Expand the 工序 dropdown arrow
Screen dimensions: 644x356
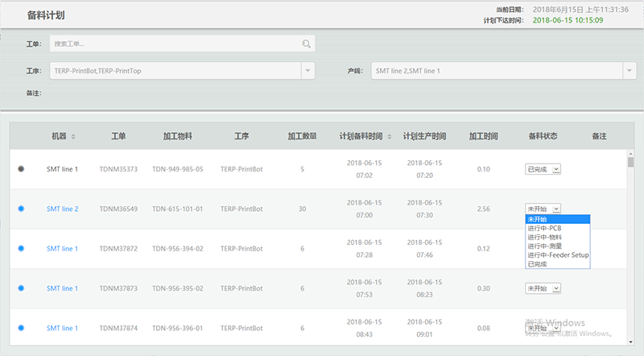pyautogui.click(x=308, y=71)
